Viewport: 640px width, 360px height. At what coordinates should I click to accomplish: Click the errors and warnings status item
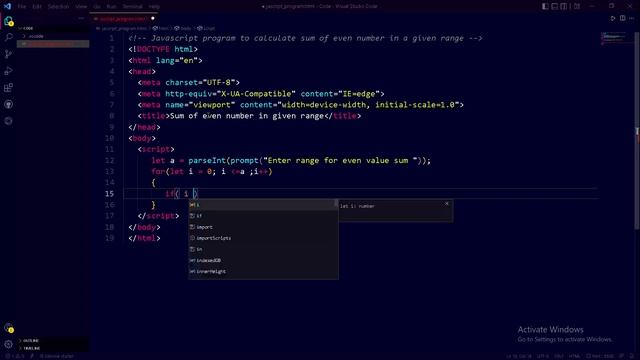[x=14, y=356]
